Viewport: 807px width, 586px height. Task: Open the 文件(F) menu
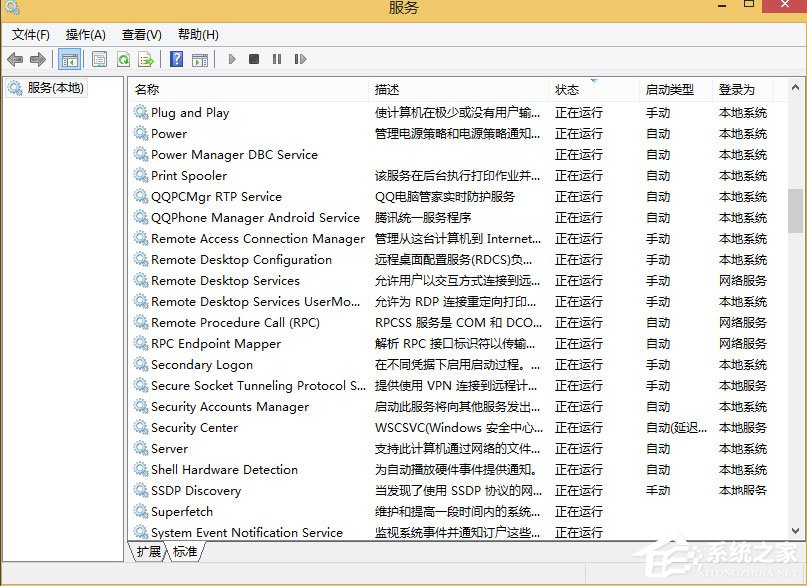coord(30,34)
